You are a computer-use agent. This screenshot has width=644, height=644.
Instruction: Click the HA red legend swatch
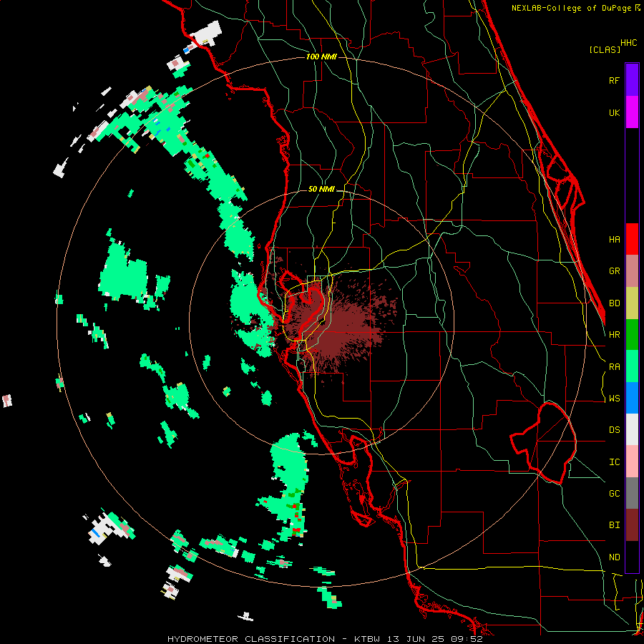tap(632, 239)
